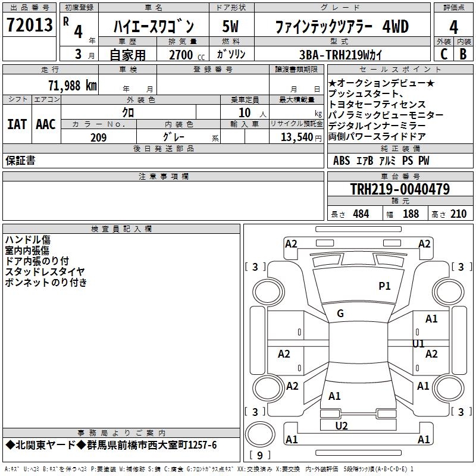Click inspector note "ボンネットのり付き"
This screenshot has height=476, width=476.
(46, 282)
